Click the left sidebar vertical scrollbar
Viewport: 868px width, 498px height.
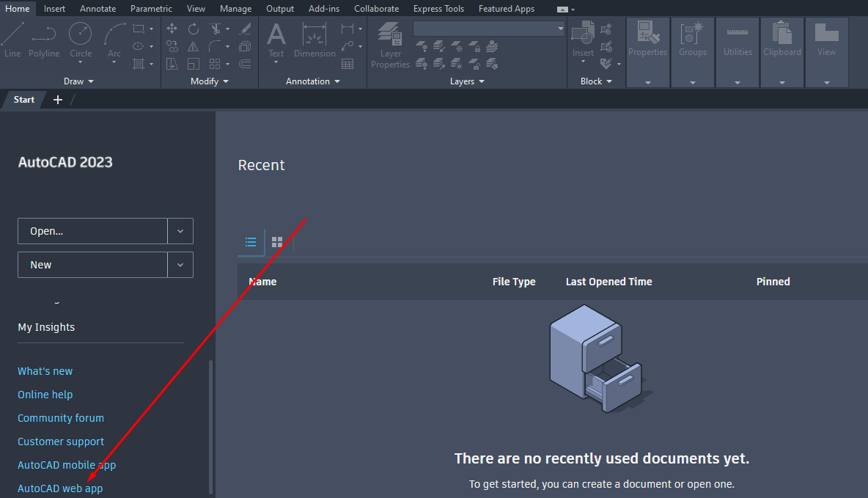(x=211, y=425)
